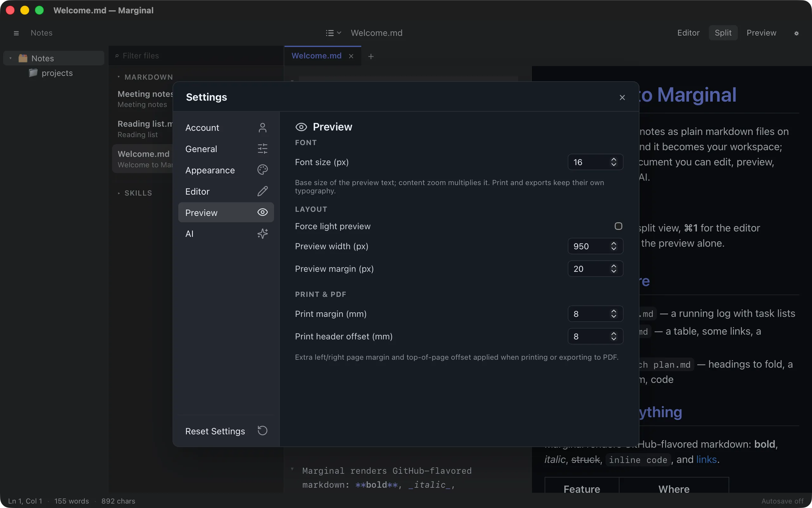Open the General settings section
This screenshot has height=508, width=812.
226,149
